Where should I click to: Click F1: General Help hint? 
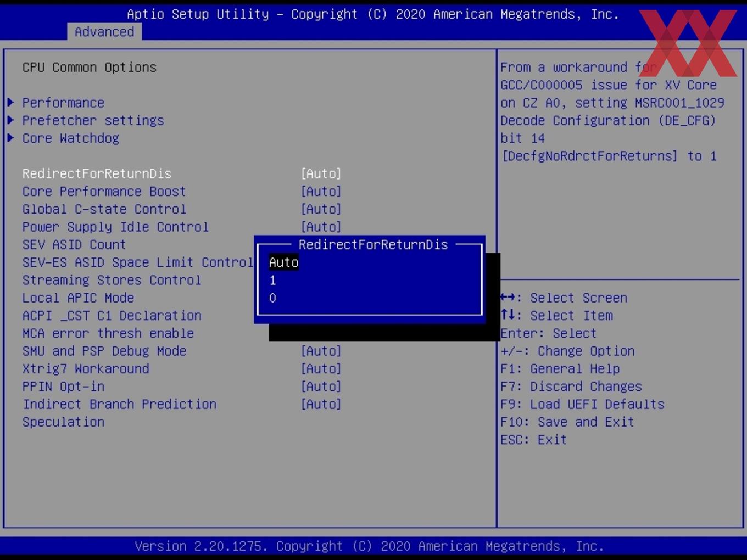tap(560, 368)
